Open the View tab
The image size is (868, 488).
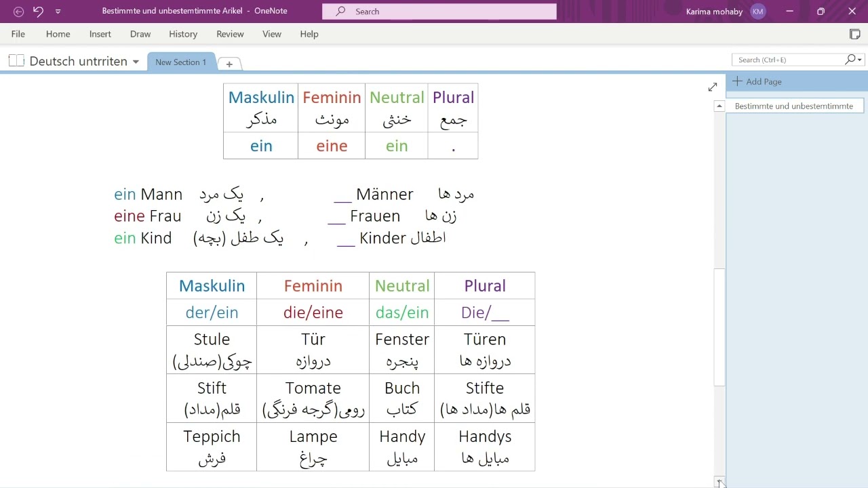pos(272,34)
